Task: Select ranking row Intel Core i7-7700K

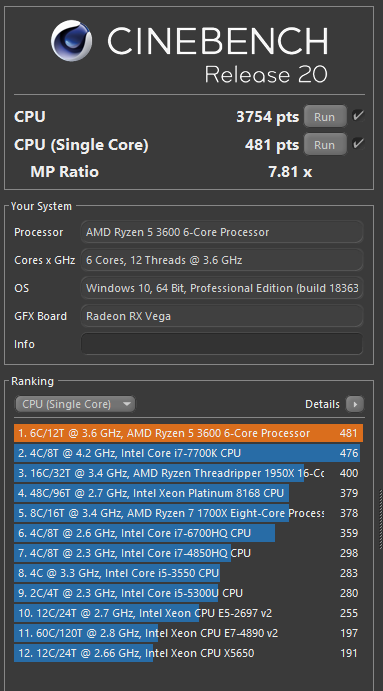Action: tap(189, 453)
